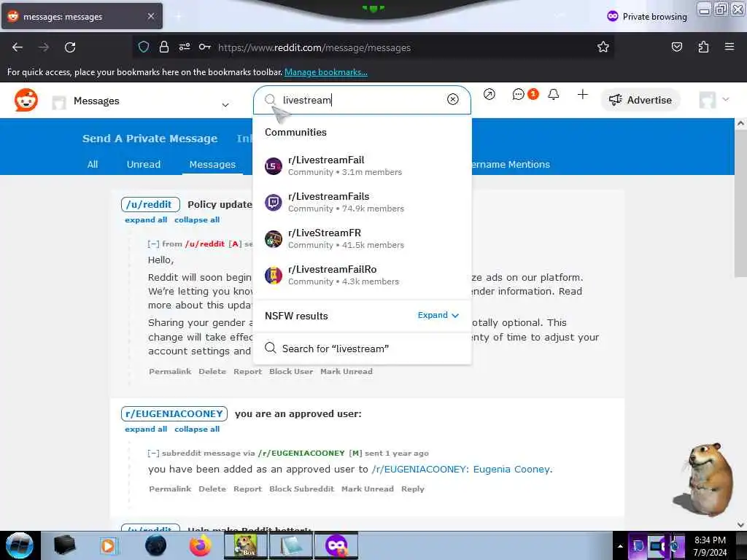The width and height of the screenshot is (747, 560).
Task: Collapse subreddit message via EUGENIACOONEY
Action: tap(153, 454)
